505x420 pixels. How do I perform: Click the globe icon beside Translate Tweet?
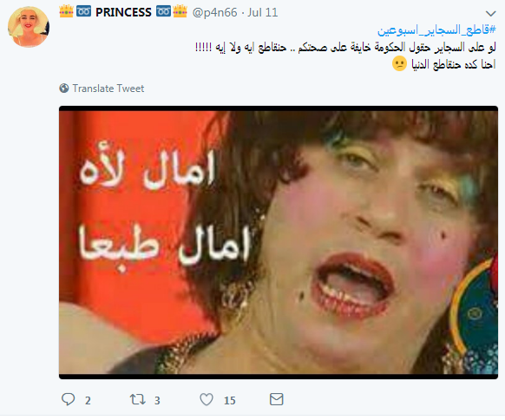coord(64,88)
